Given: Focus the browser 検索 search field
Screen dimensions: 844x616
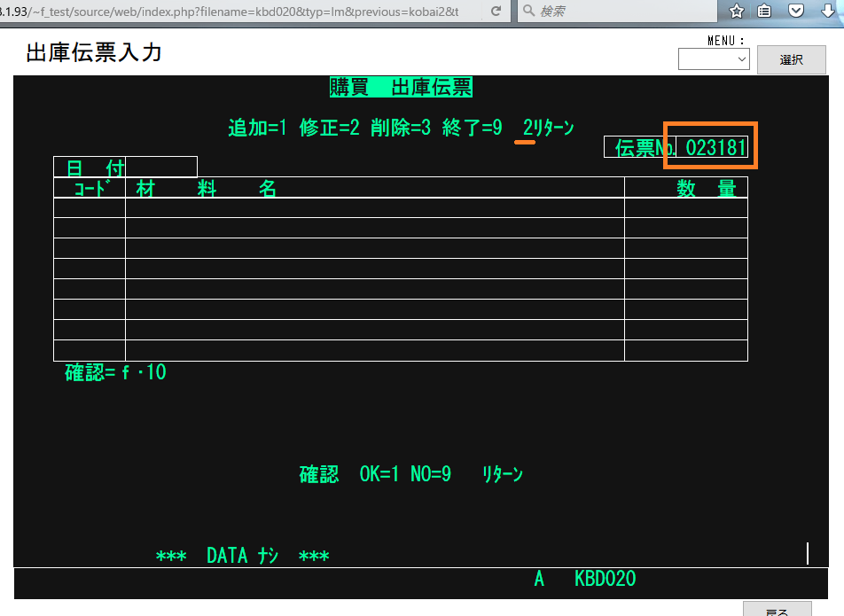Looking at the screenshot, I should point(621,12).
